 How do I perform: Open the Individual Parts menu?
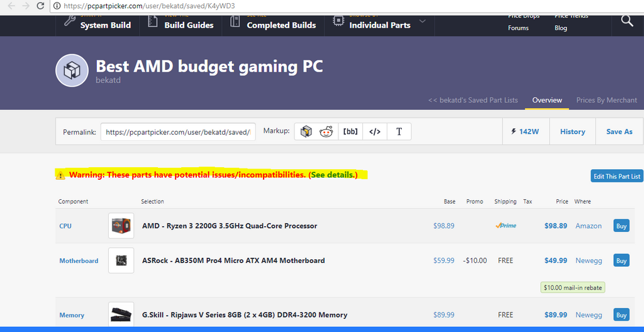pos(379,25)
